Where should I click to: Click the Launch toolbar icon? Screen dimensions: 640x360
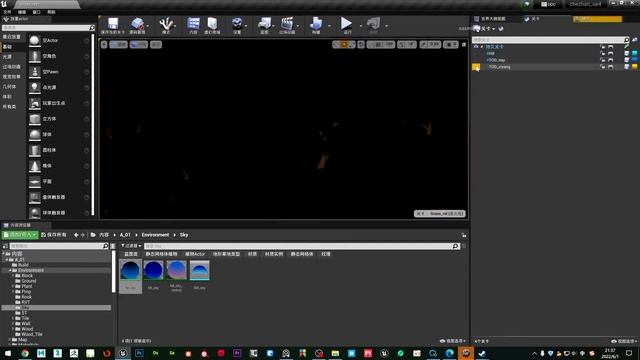373,25
